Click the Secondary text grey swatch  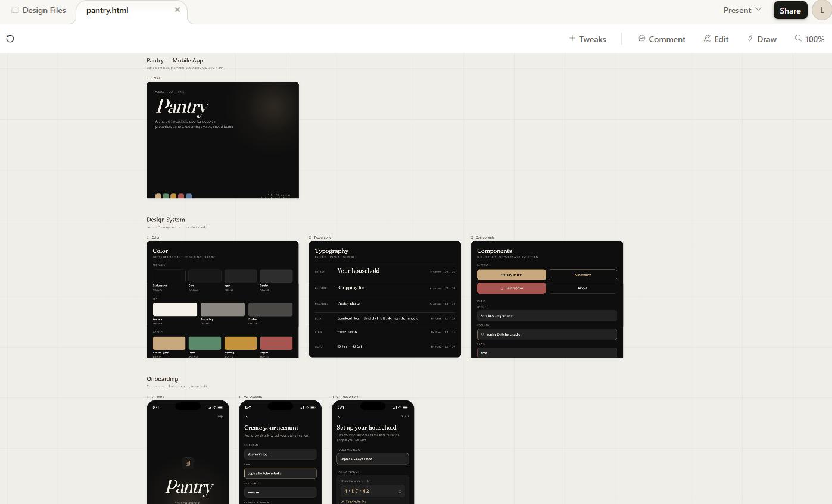coord(223,309)
